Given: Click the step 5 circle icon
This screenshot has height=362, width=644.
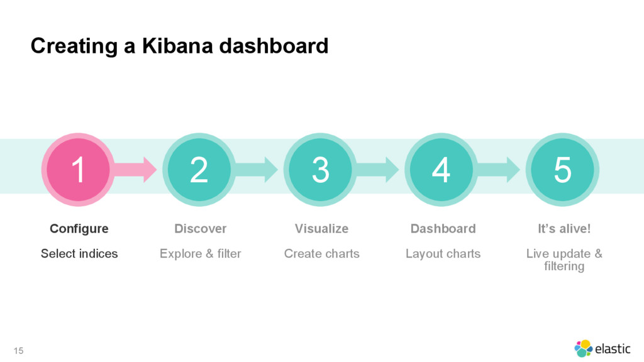Looking at the screenshot, I should point(563,170).
